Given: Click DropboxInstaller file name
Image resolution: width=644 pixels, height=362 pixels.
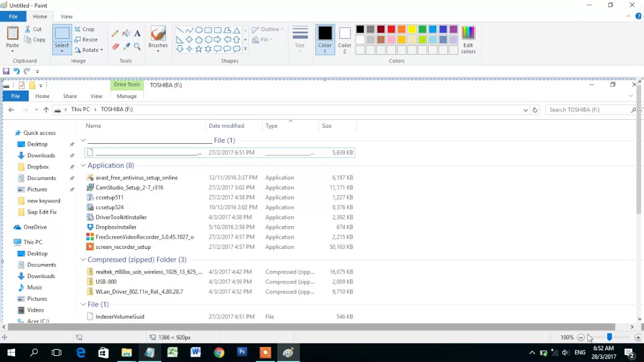Looking at the screenshot, I should tap(116, 227).
